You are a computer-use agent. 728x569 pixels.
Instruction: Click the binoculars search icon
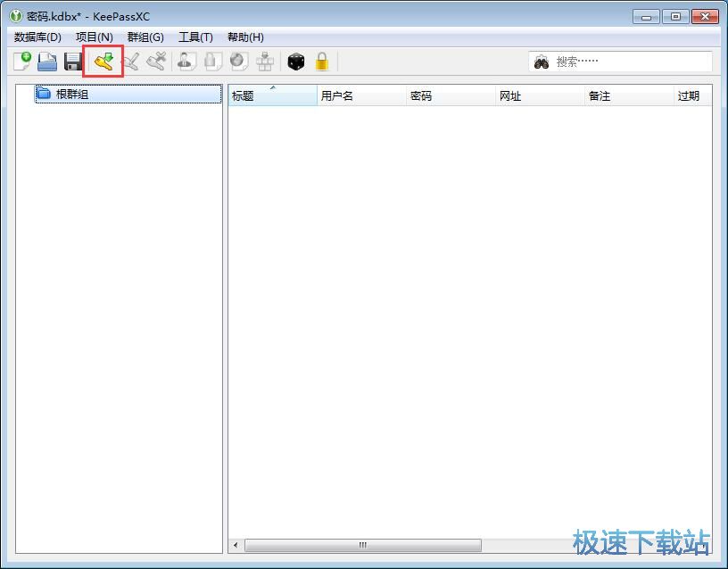point(542,62)
